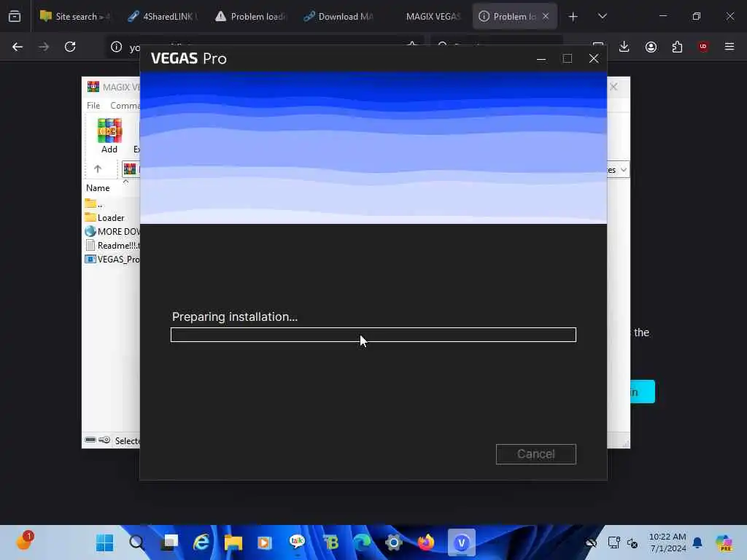Open the Firefox account icon

pyautogui.click(x=651, y=47)
